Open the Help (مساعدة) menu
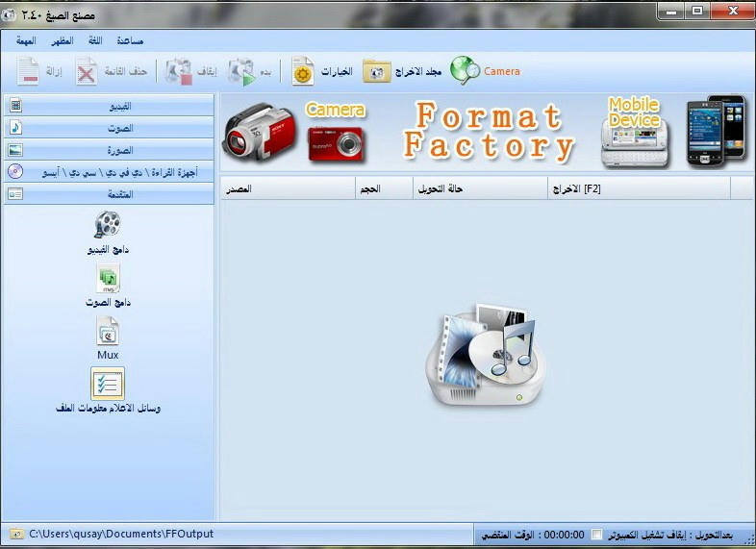 (x=130, y=41)
